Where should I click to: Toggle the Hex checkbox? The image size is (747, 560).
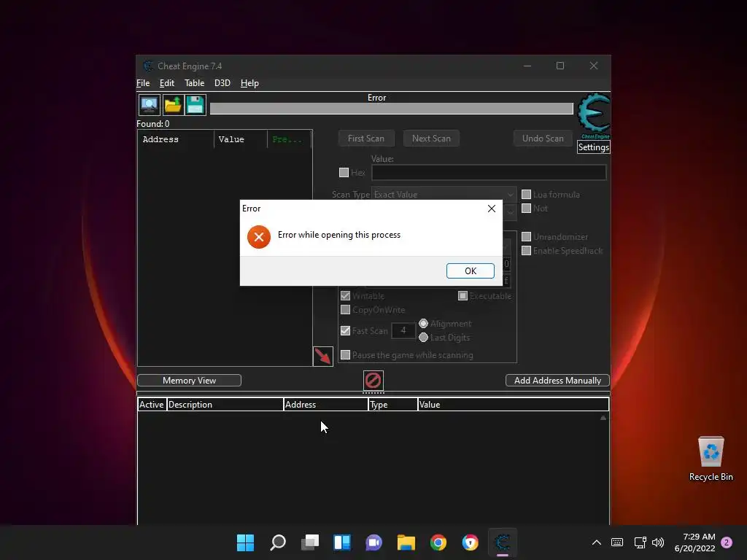click(344, 172)
